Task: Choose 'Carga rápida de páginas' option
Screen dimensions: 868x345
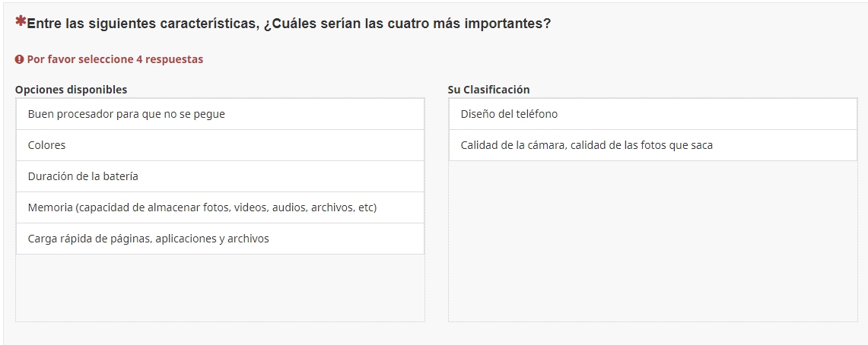Action: tap(220, 239)
